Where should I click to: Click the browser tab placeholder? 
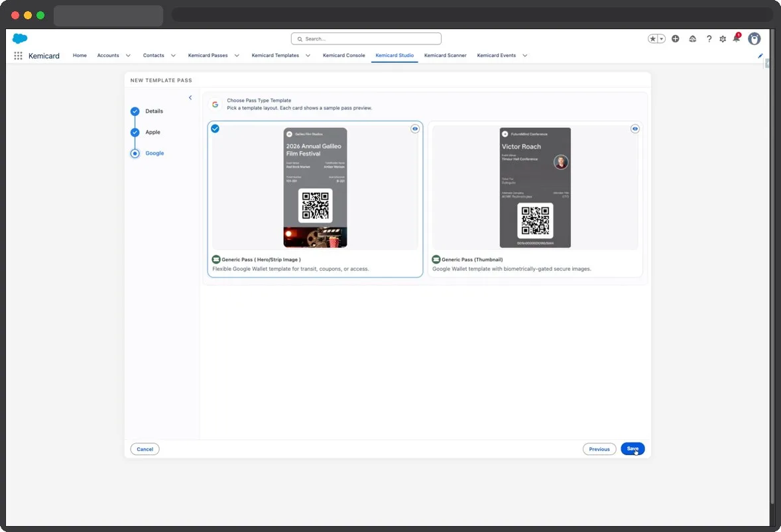click(x=108, y=15)
